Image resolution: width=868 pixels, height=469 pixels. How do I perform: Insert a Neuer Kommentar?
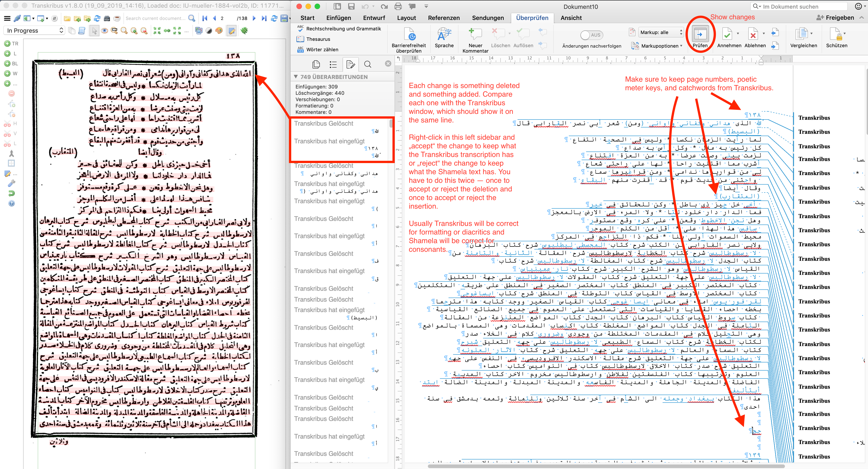coord(475,37)
